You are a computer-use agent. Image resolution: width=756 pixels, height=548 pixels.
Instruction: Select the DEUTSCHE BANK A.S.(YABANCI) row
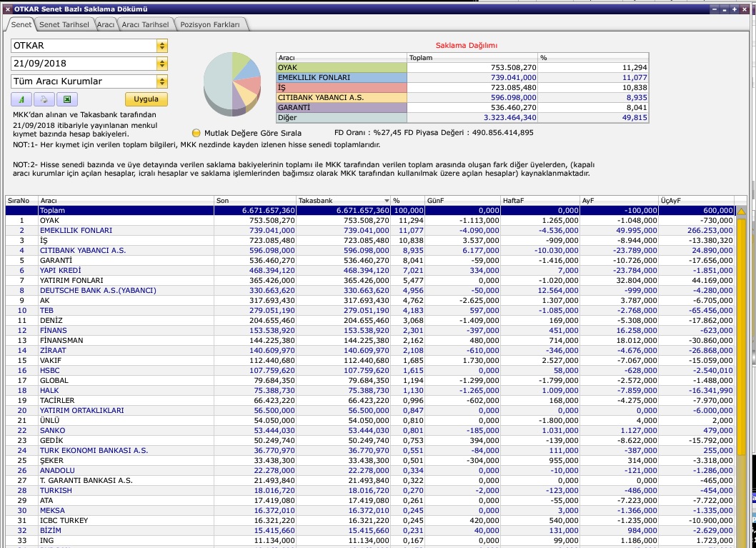(x=370, y=291)
